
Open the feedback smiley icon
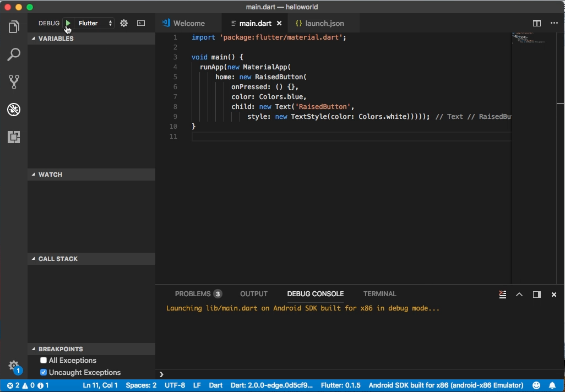click(536, 385)
